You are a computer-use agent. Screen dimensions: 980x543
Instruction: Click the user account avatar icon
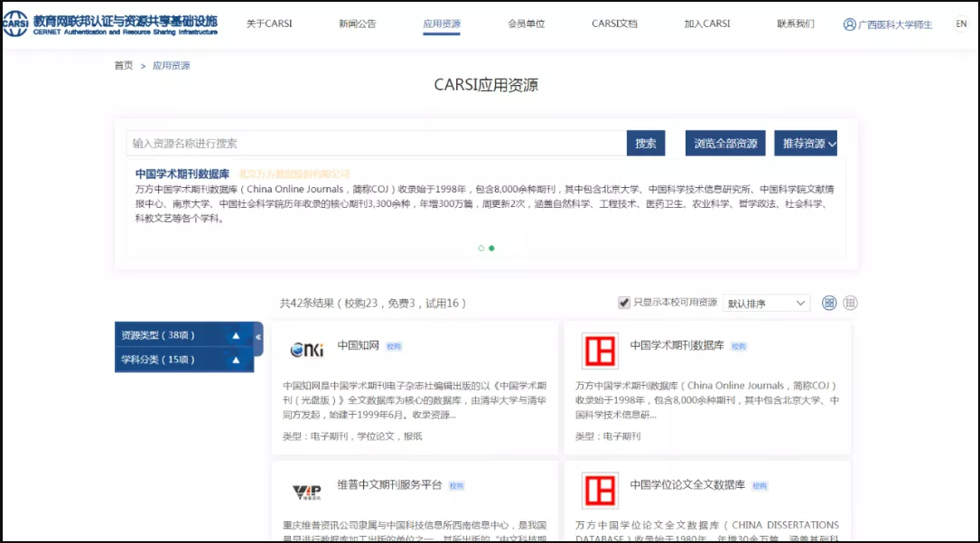click(x=849, y=24)
